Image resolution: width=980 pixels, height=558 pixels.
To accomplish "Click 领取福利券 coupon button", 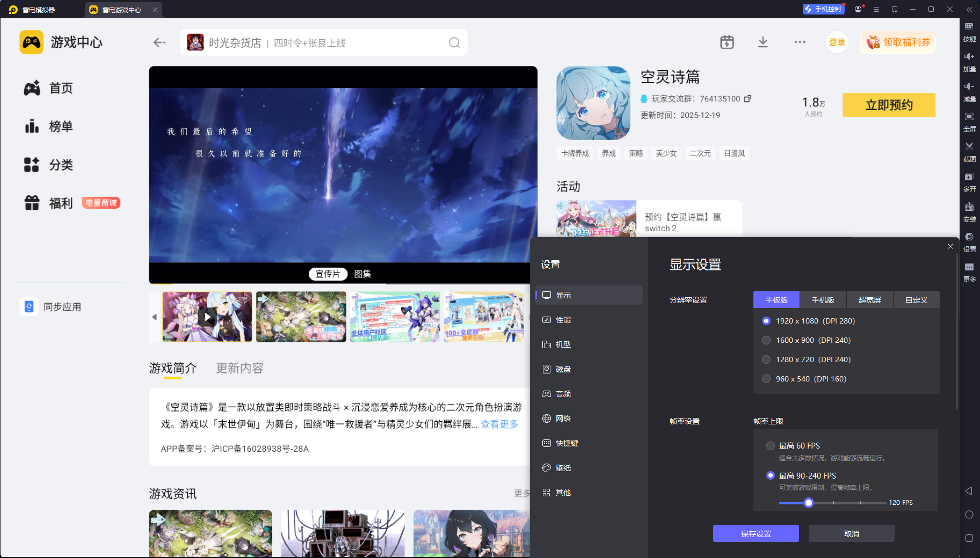I will 898,42.
